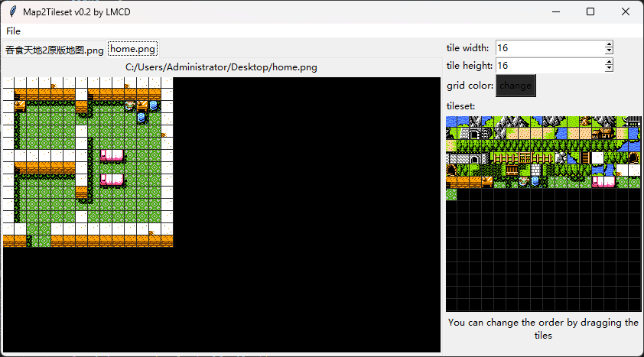This screenshot has width=644, height=357.
Task: Pick the palace roof tile ending the top tileset row
Action: [x=636, y=122]
